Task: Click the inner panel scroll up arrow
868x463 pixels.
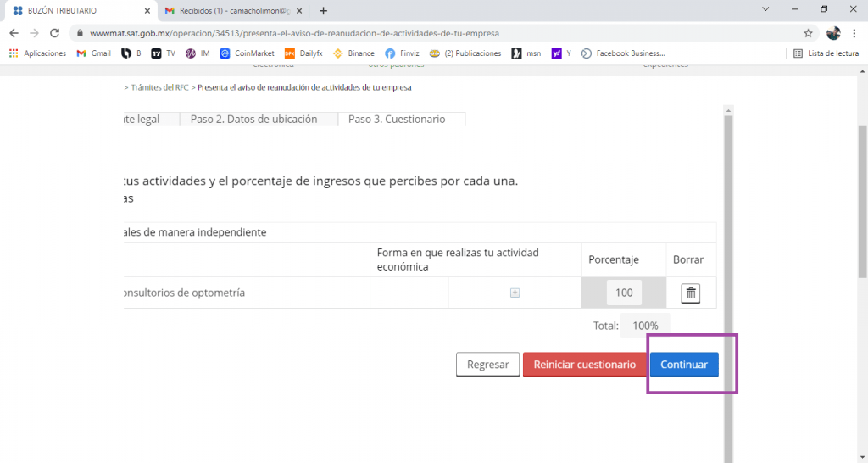Action: 728,111
